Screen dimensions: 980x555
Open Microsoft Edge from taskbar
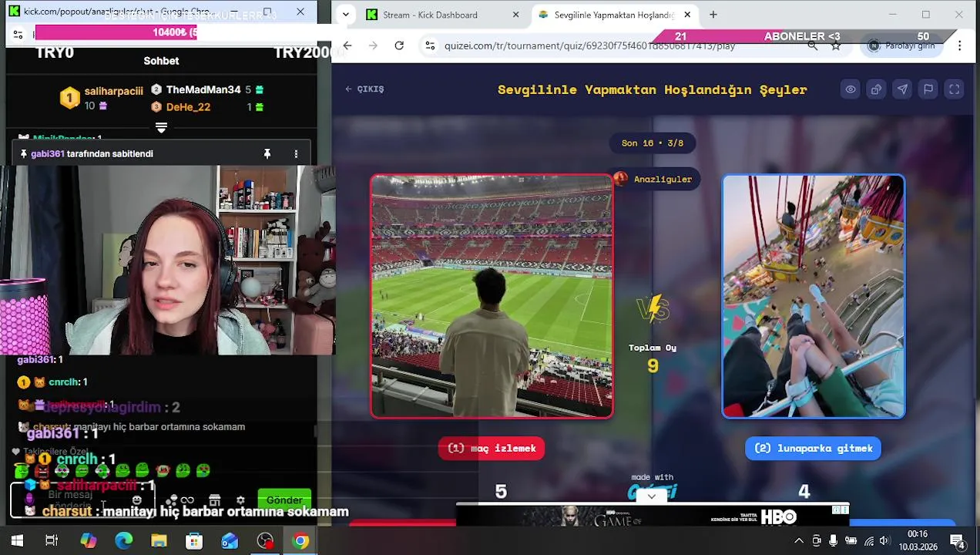(124, 541)
